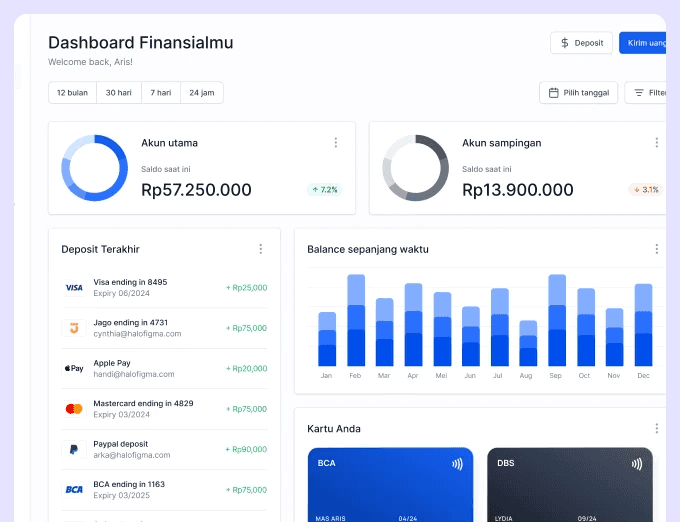Image resolution: width=680 pixels, height=522 pixels.
Task: Select the Paypal deposit entry
Action: point(164,450)
